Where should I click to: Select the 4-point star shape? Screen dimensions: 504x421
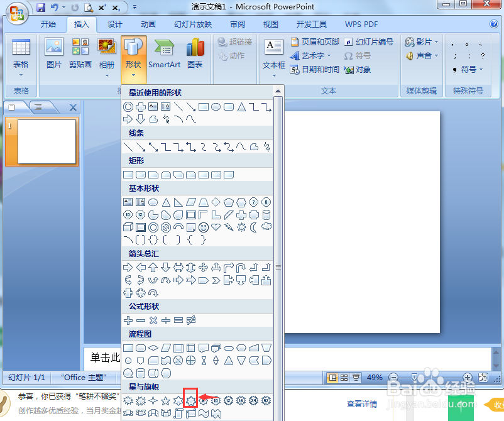153,400
